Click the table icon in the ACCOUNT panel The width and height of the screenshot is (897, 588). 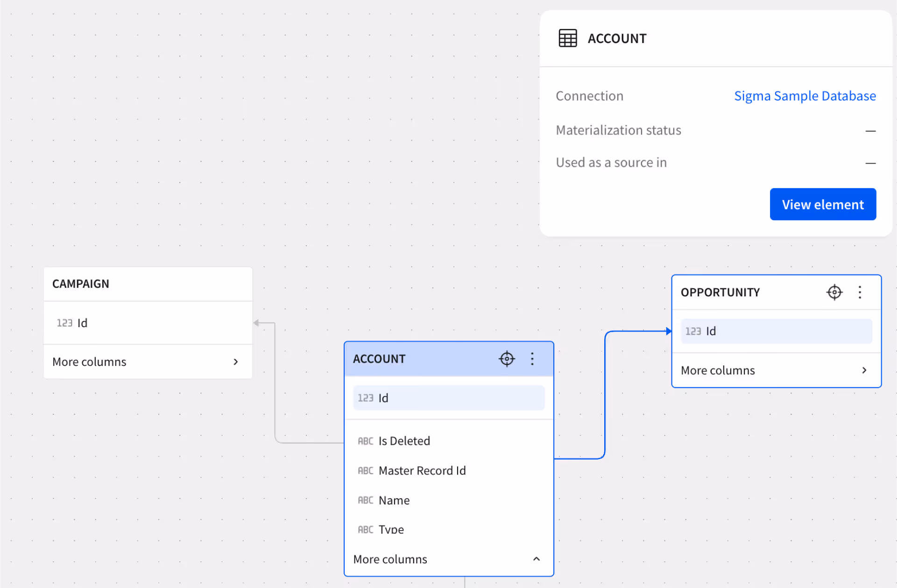pyautogui.click(x=568, y=38)
